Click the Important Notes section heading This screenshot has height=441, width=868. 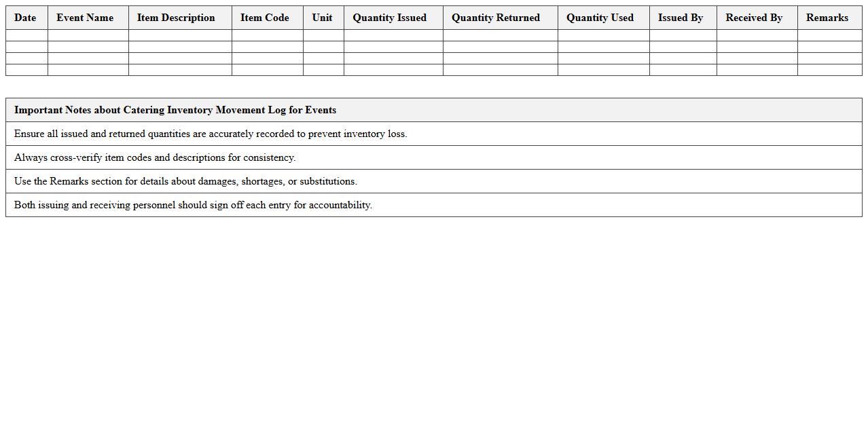(175, 110)
